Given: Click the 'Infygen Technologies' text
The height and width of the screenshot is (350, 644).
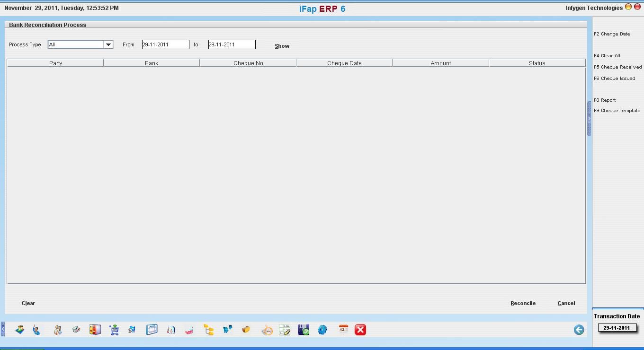Looking at the screenshot, I should pyautogui.click(x=594, y=8).
